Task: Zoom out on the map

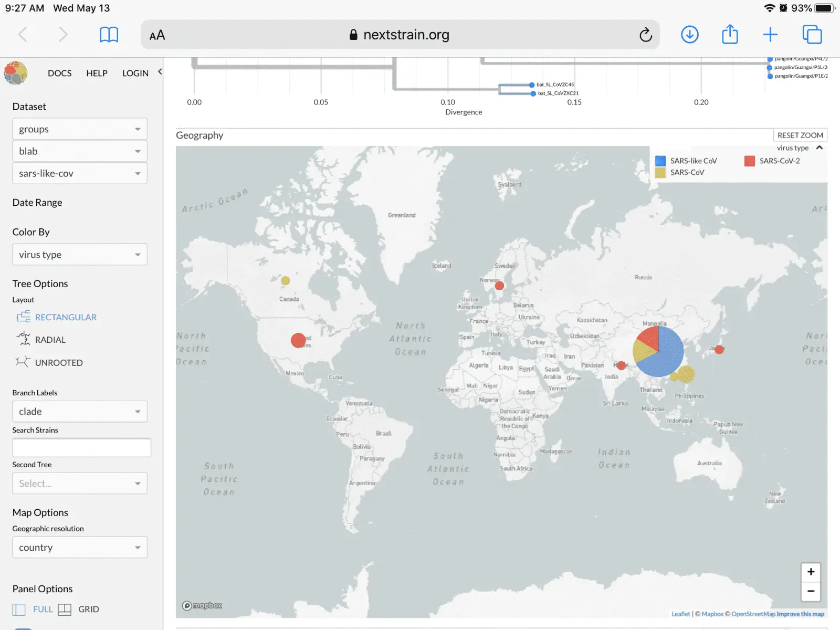Action: [x=811, y=591]
